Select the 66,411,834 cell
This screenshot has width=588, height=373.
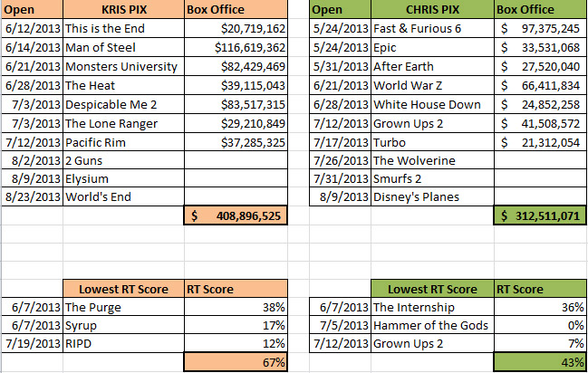(540, 86)
